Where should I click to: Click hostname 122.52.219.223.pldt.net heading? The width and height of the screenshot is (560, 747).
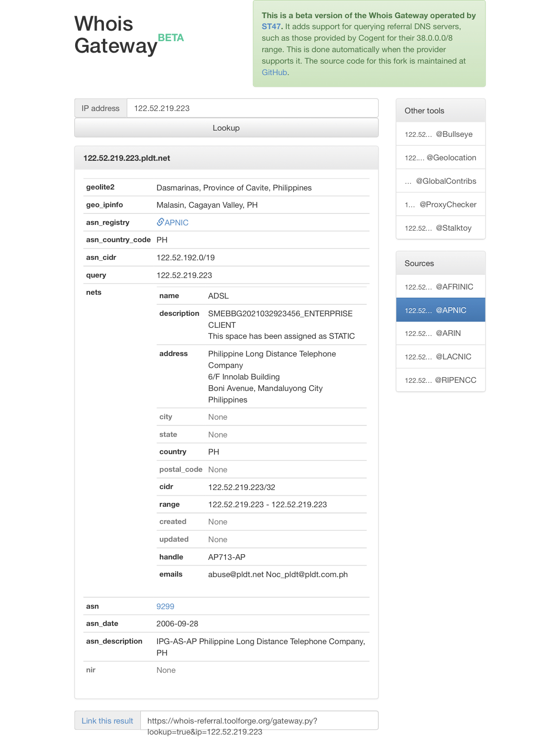(x=127, y=158)
